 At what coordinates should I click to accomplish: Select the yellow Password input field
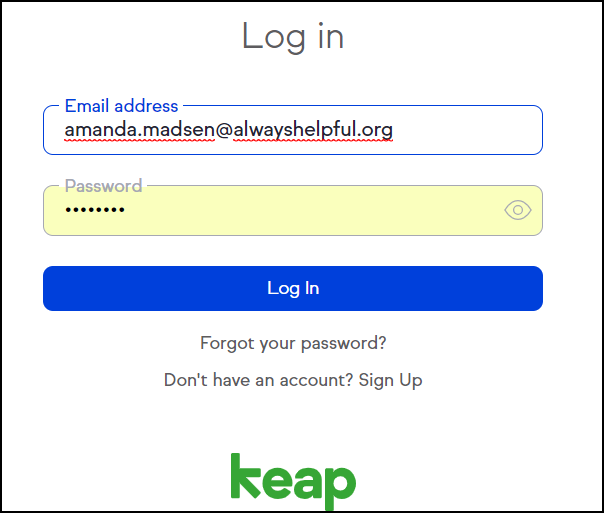(293, 210)
